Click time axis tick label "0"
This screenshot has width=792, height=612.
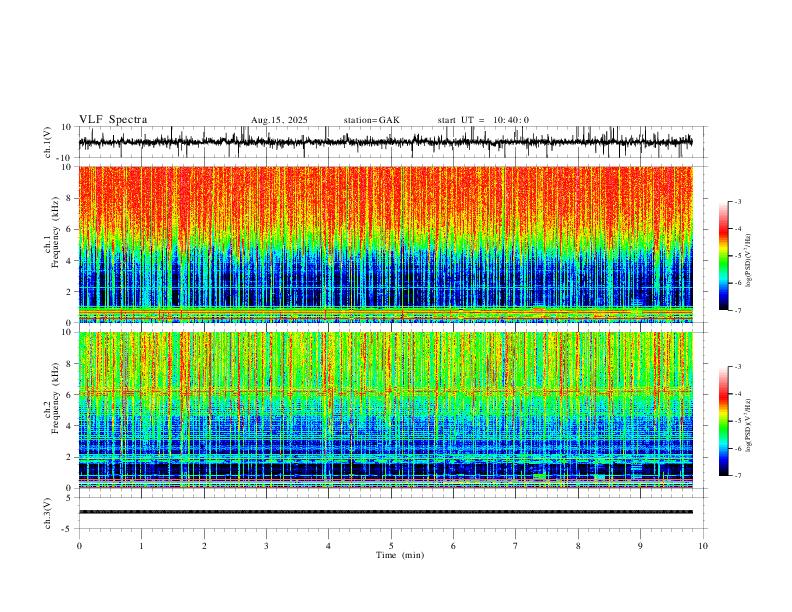pos(79,546)
